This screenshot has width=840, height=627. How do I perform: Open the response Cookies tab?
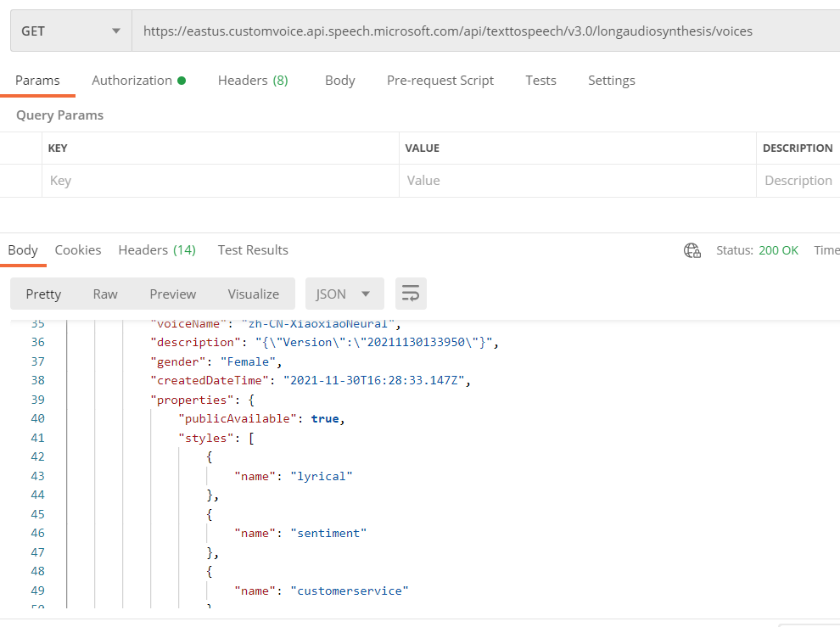(x=78, y=250)
